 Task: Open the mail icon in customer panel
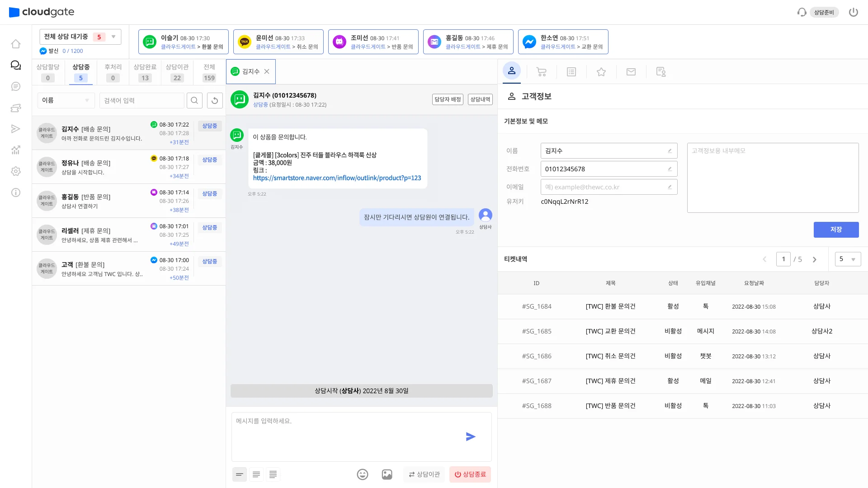click(631, 71)
